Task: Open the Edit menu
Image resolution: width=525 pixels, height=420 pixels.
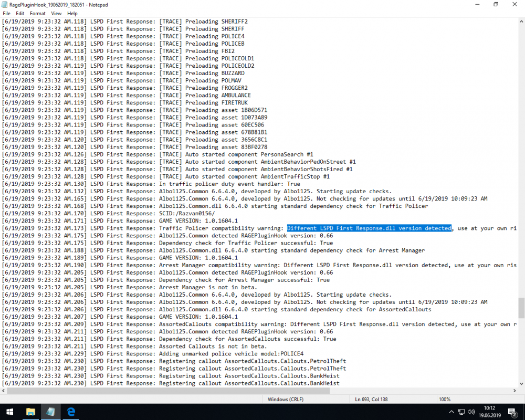Action: (20, 14)
